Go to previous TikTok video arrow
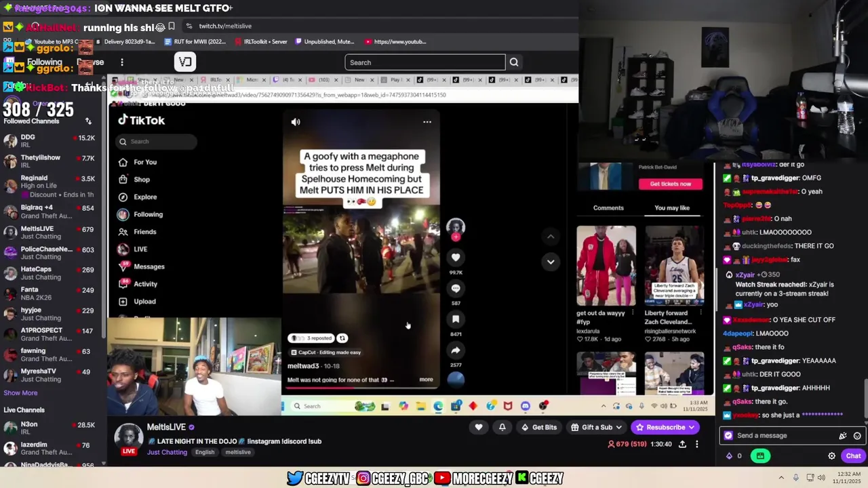868x488 pixels. tap(551, 237)
